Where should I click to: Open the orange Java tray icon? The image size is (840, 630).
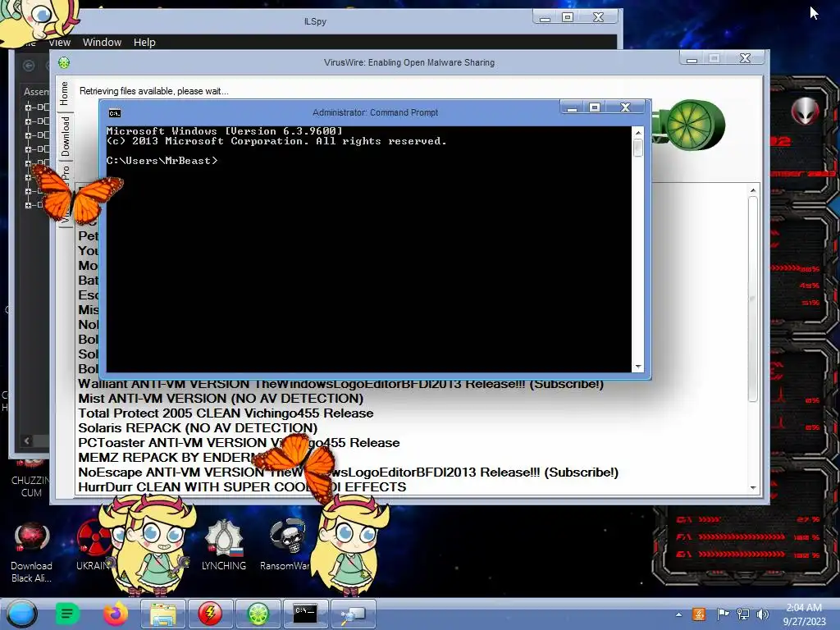tap(699, 614)
